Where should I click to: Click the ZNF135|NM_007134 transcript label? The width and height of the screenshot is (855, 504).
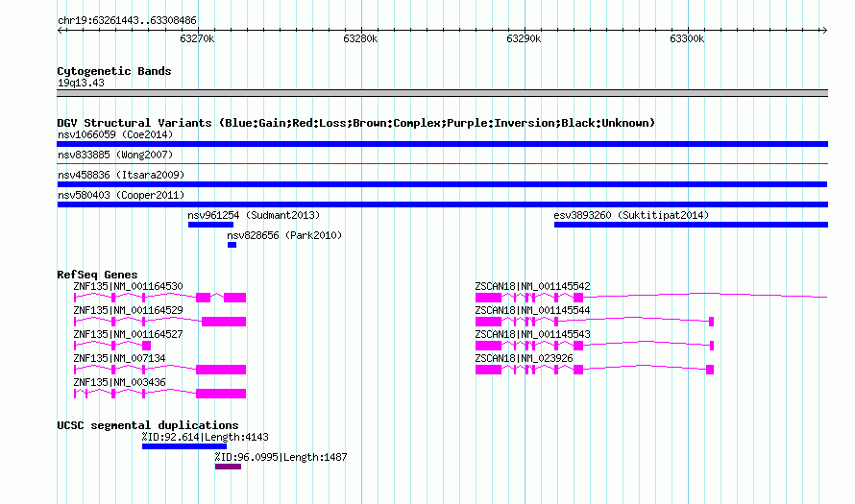[119, 358]
